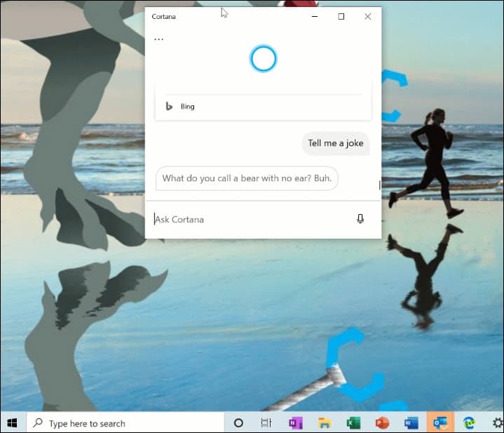504x433 pixels.
Task: Click the Cortana listening circle icon
Action: click(264, 58)
